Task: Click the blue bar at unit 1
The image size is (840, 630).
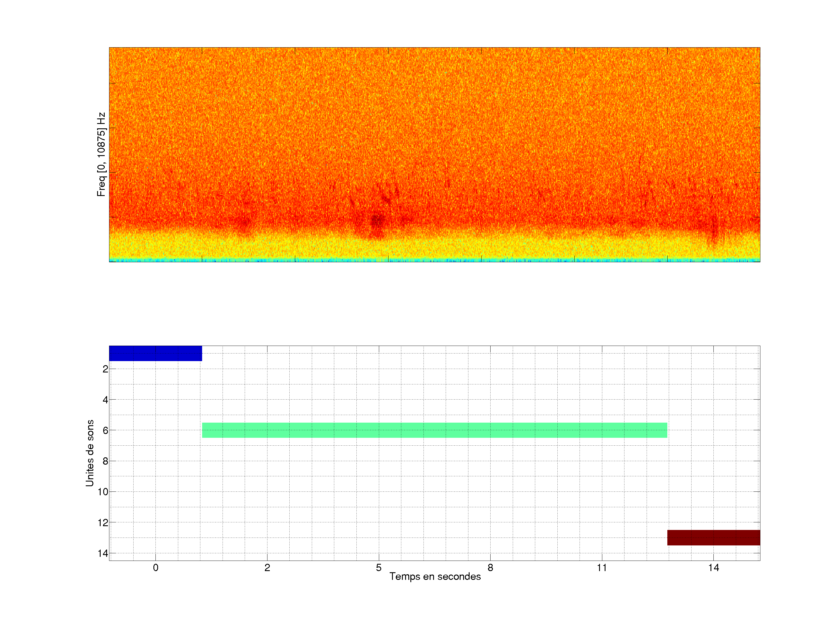Action: pyautogui.click(x=155, y=353)
